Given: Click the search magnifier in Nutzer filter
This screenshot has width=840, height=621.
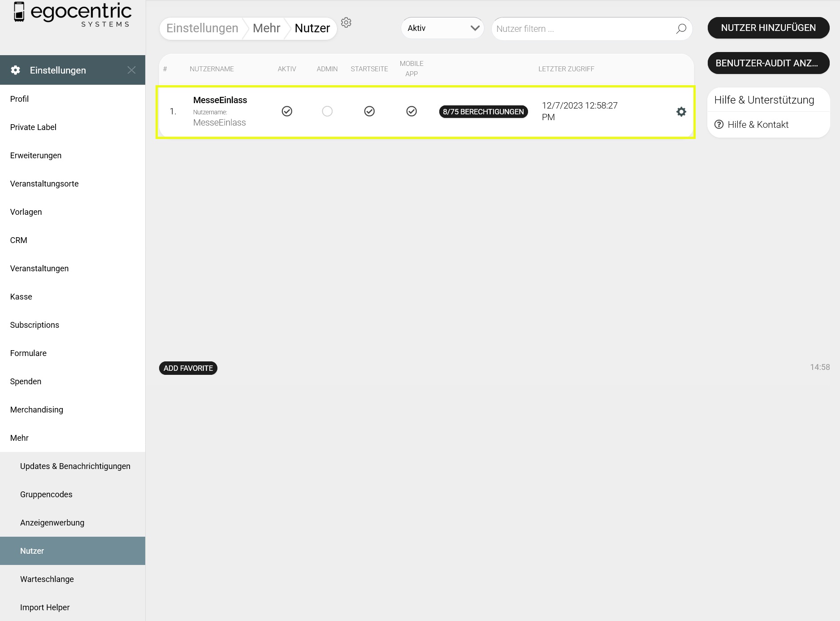Looking at the screenshot, I should point(681,29).
